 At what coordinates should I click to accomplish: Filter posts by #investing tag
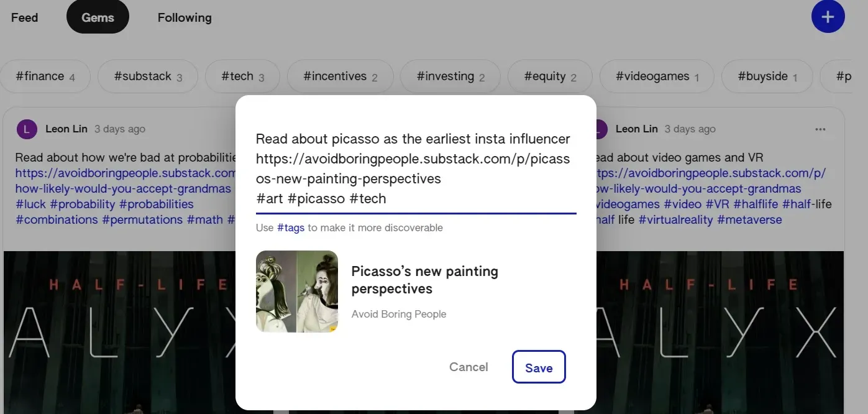450,76
